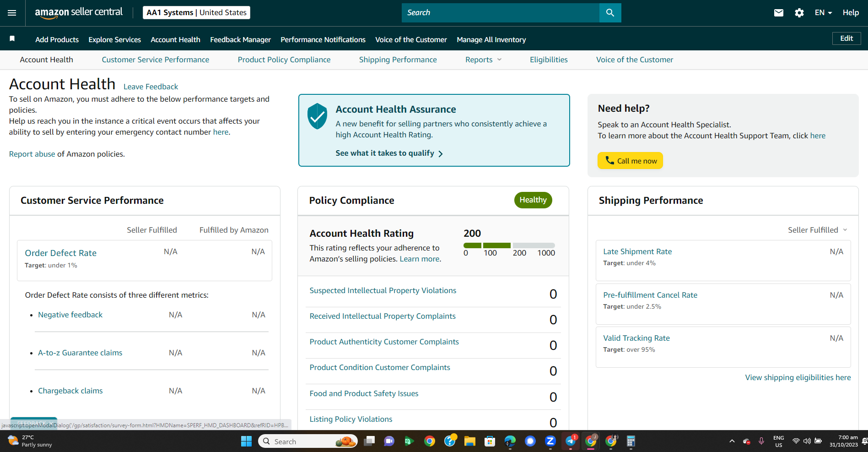Click Learn more about health rating
The image size is (868, 452).
tap(419, 259)
